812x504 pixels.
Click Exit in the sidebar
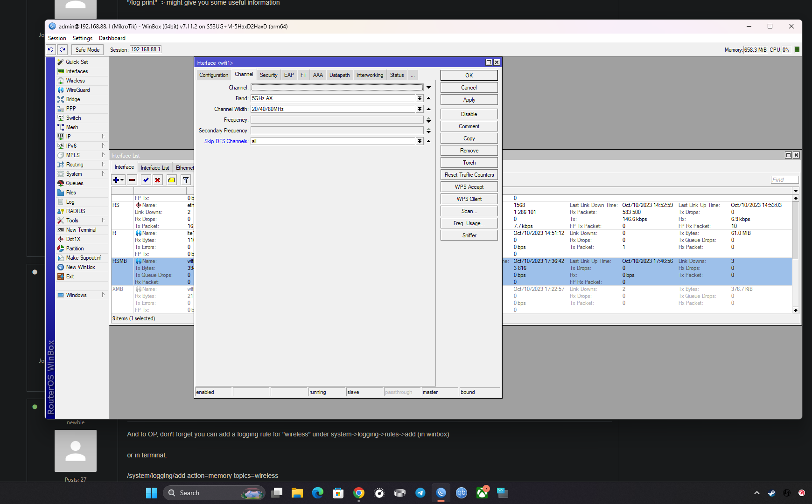click(x=70, y=276)
